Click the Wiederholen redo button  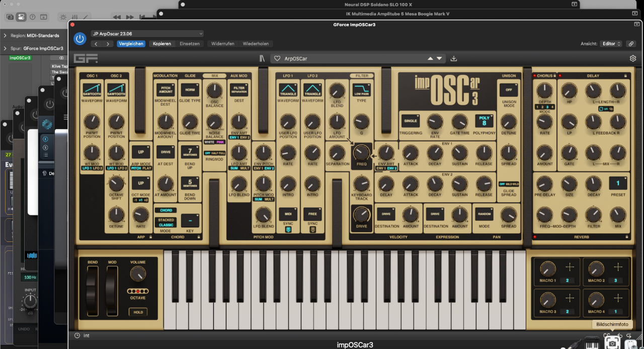click(256, 44)
